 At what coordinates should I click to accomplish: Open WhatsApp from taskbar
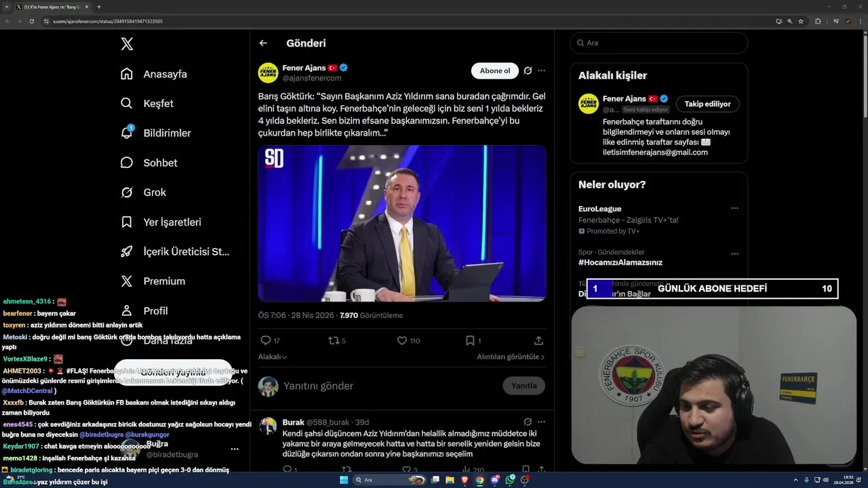coord(510,480)
